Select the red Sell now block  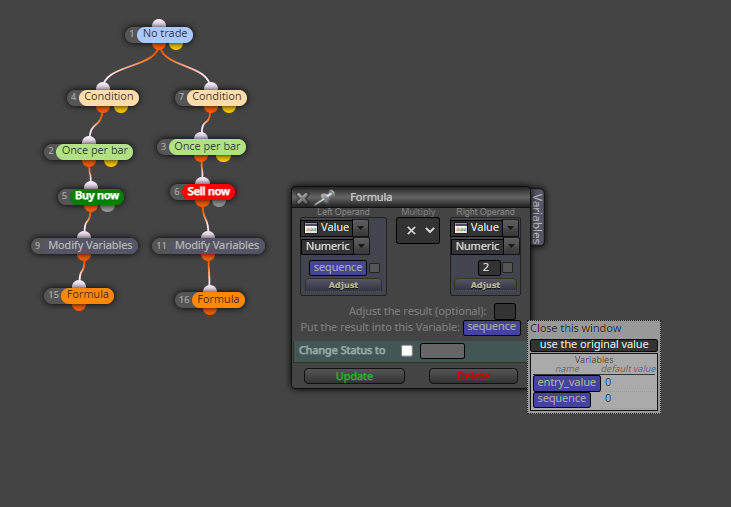[208, 192]
